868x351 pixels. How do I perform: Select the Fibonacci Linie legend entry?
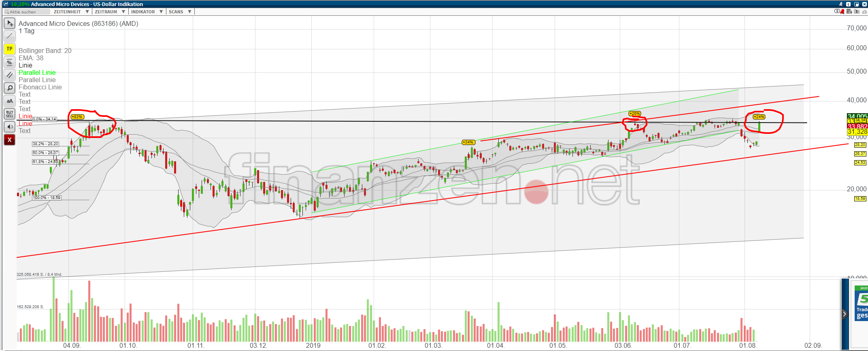40,87
